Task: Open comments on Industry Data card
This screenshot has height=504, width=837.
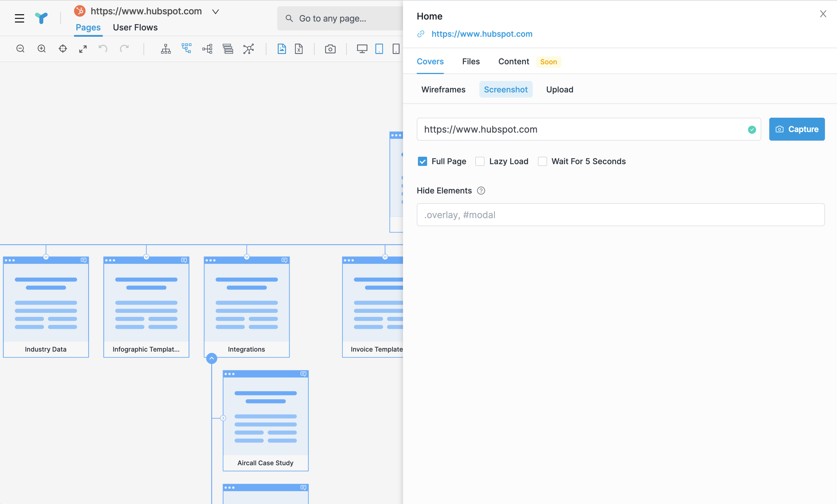Action: 84,260
